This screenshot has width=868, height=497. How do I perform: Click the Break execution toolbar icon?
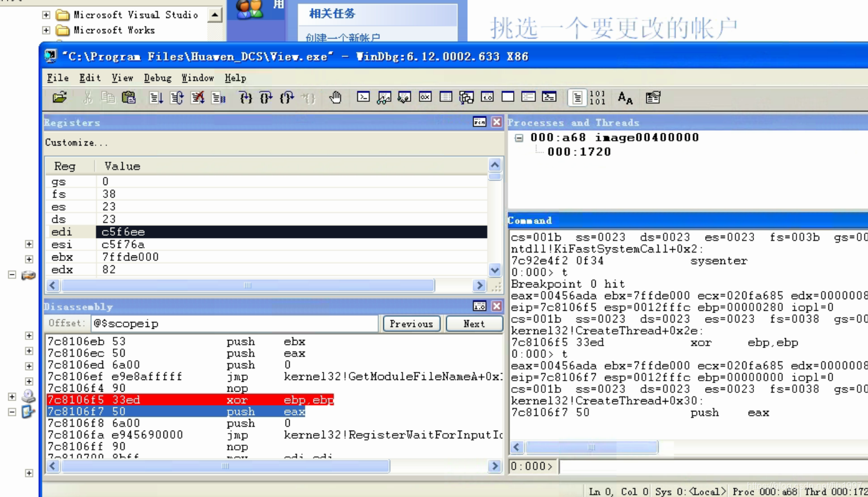tap(219, 98)
